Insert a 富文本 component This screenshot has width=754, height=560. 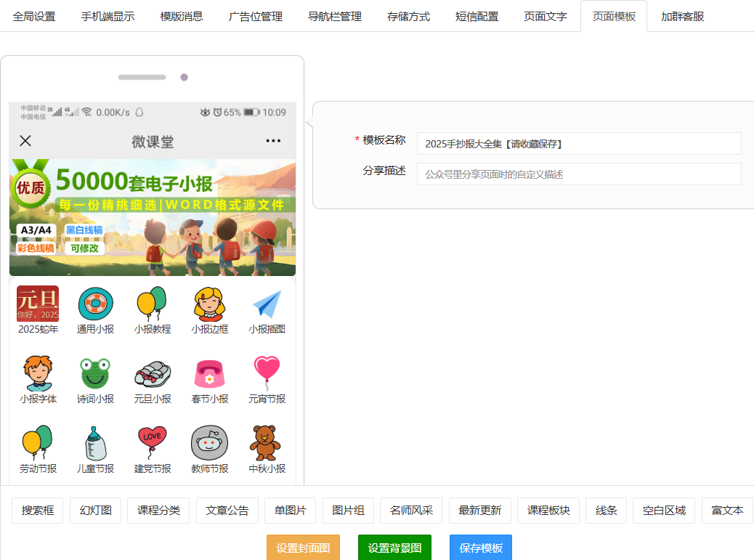tap(727, 511)
